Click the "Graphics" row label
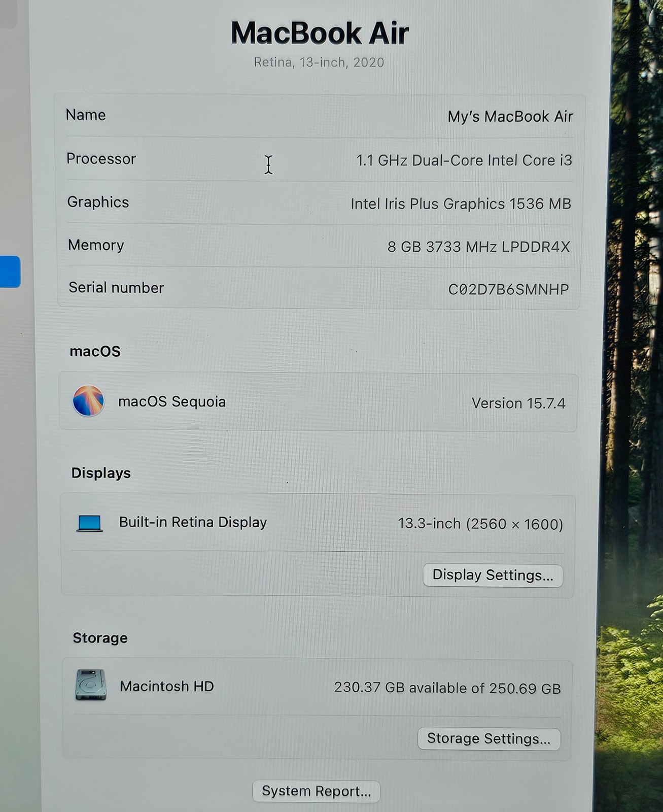This screenshot has height=812, width=663. click(98, 202)
